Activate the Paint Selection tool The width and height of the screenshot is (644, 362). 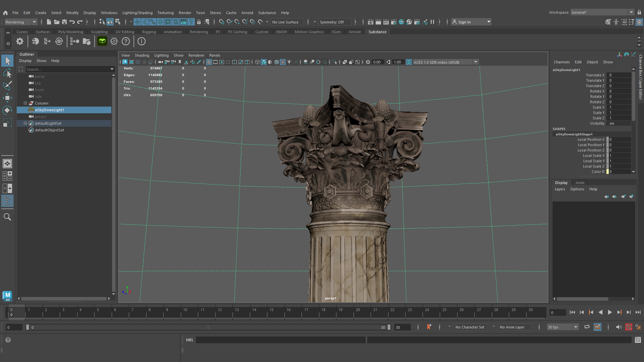[7, 85]
